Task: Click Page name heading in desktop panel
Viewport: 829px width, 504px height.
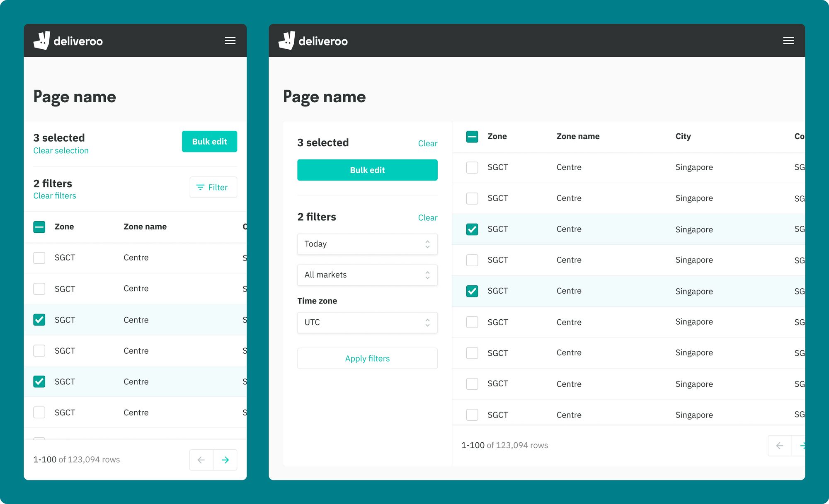Action: [324, 97]
